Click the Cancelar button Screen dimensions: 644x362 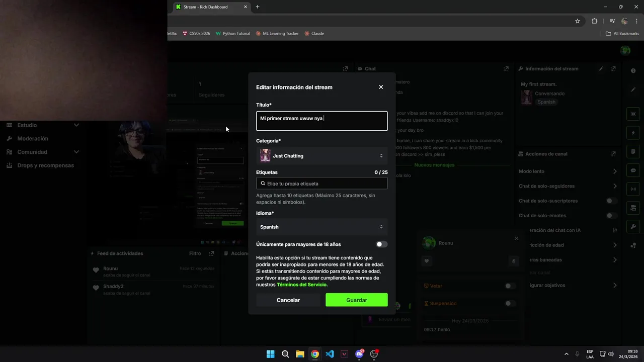coord(288,300)
